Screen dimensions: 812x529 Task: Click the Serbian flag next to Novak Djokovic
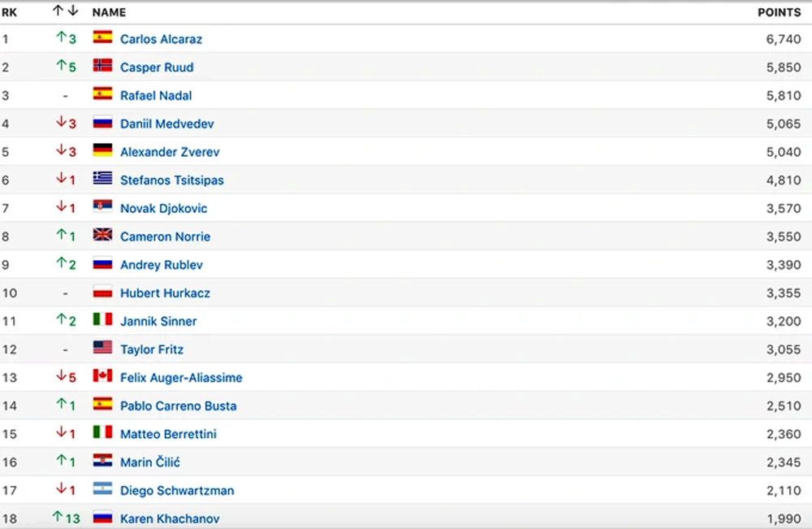click(x=102, y=207)
